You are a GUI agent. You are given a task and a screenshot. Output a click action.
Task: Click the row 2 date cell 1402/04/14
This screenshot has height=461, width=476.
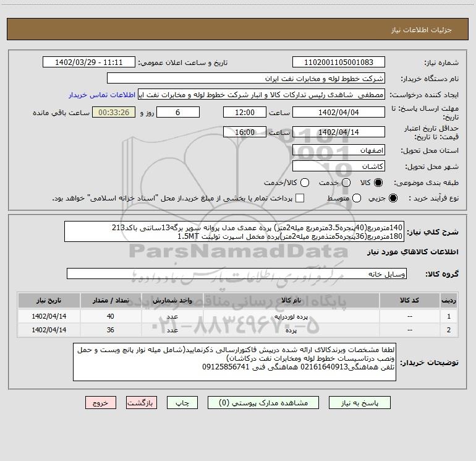[x=49, y=330]
